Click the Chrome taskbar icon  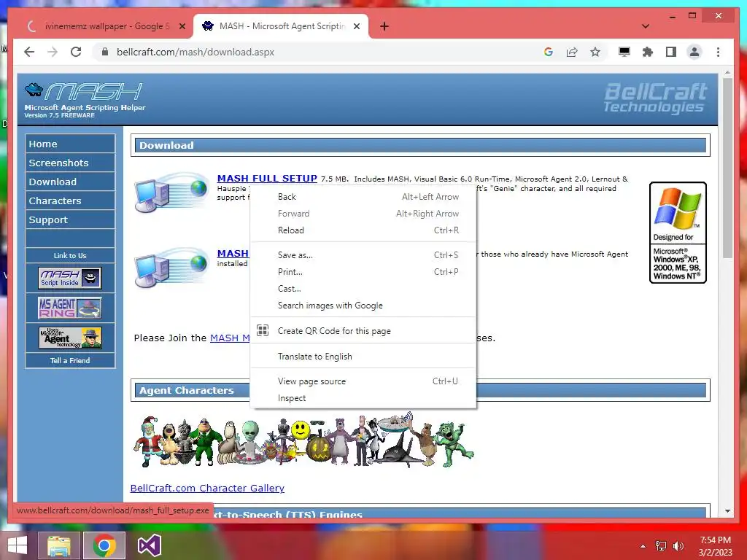click(104, 545)
